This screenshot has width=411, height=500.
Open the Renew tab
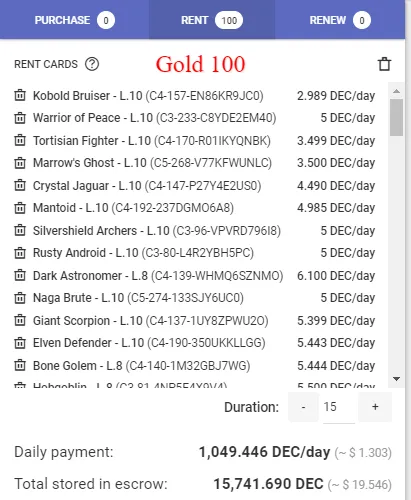340,20
